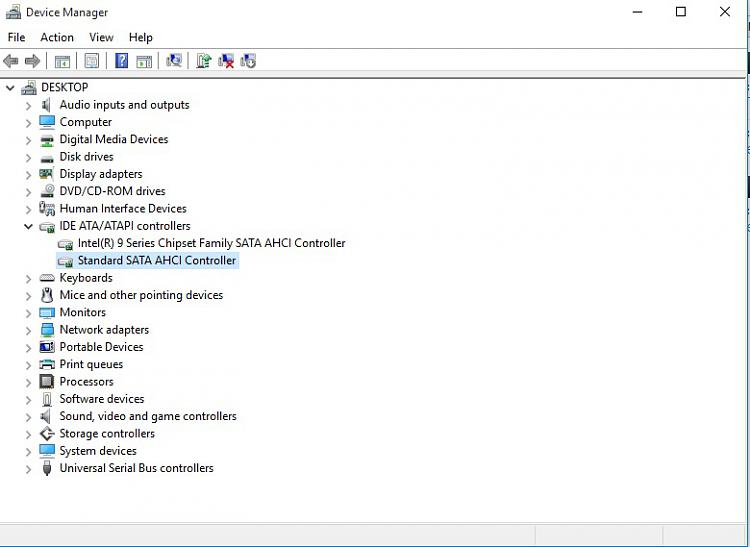
Task: Click Show/Hide Console Tree toolbar icon
Action: (x=62, y=61)
